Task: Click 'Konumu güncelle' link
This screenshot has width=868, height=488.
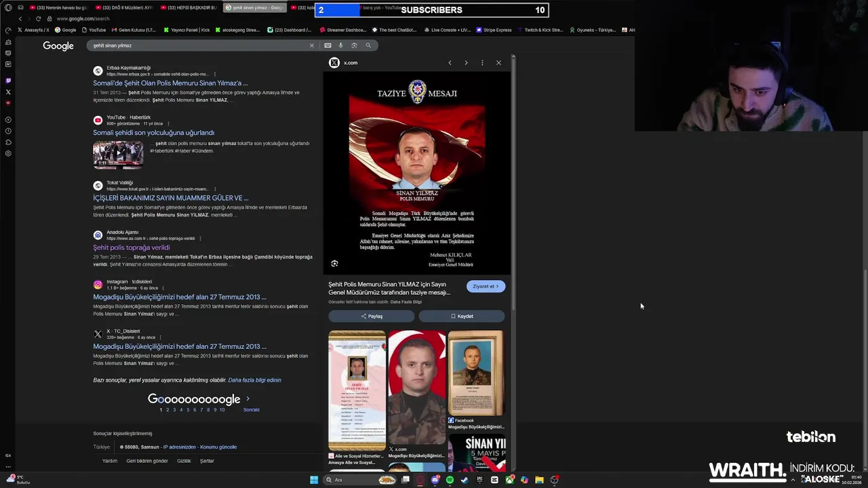Action: [x=218, y=447]
